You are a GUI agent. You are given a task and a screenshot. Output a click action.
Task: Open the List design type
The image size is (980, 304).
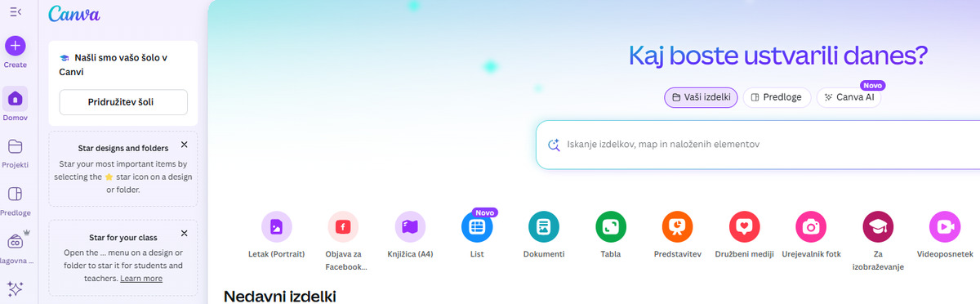coord(477,226)
